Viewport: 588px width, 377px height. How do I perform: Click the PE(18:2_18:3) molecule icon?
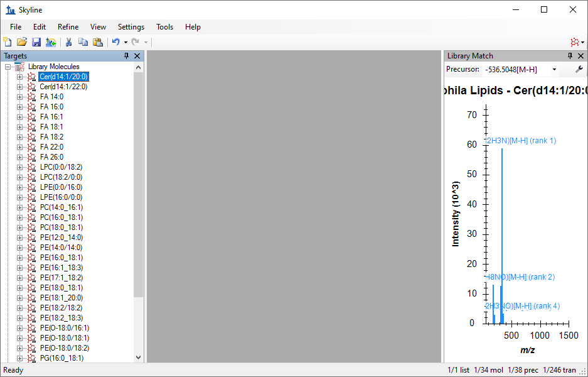click(x=32, y=318)
